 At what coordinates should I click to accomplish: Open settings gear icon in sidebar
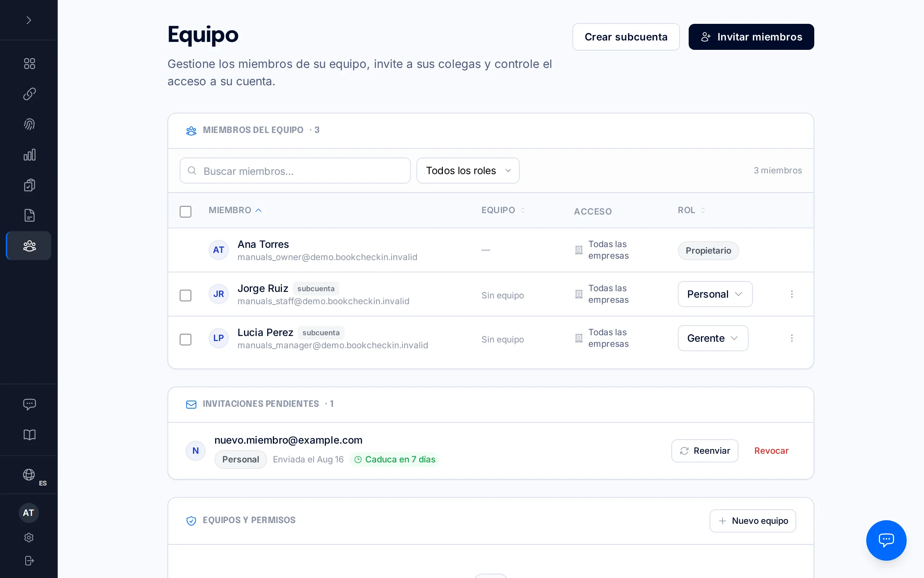click(x=29, y=538)
